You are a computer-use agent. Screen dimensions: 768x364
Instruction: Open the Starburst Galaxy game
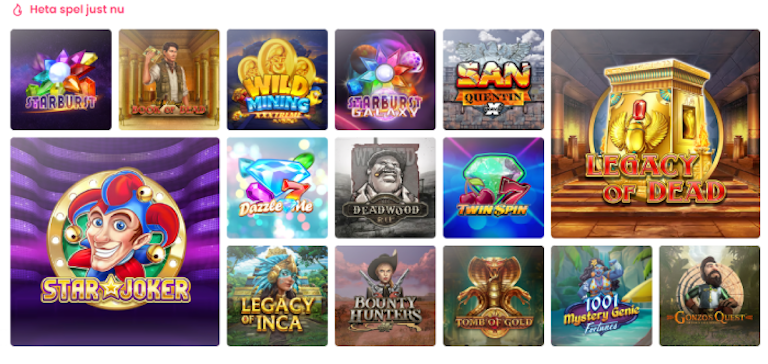pyautogui.click(x=385, y=80)
